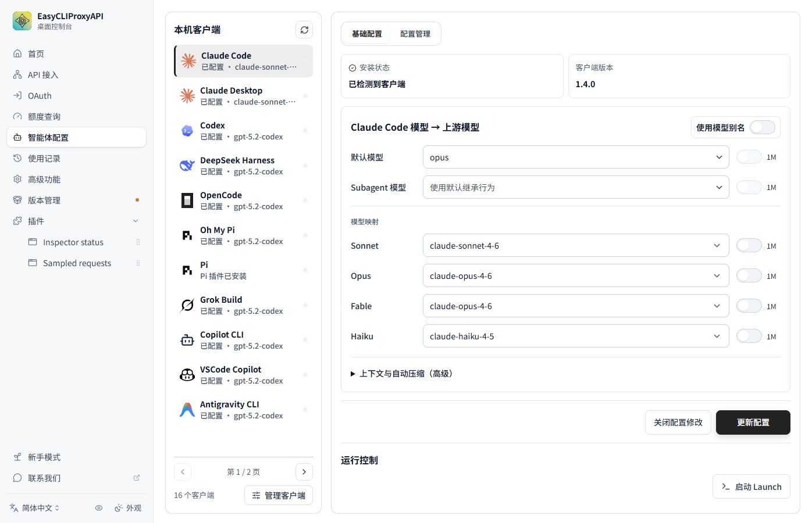
Task: Enable 1M context for Opus
Action: [x=749, y=275]
